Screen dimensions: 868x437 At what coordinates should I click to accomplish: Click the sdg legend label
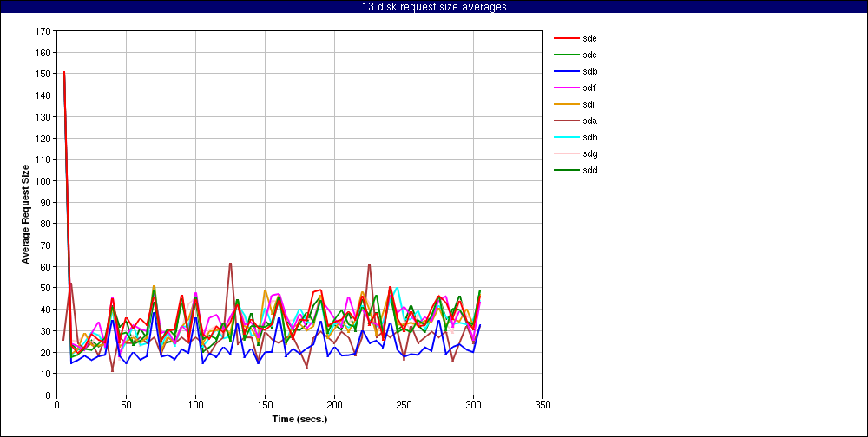click(x=589, y=153)
